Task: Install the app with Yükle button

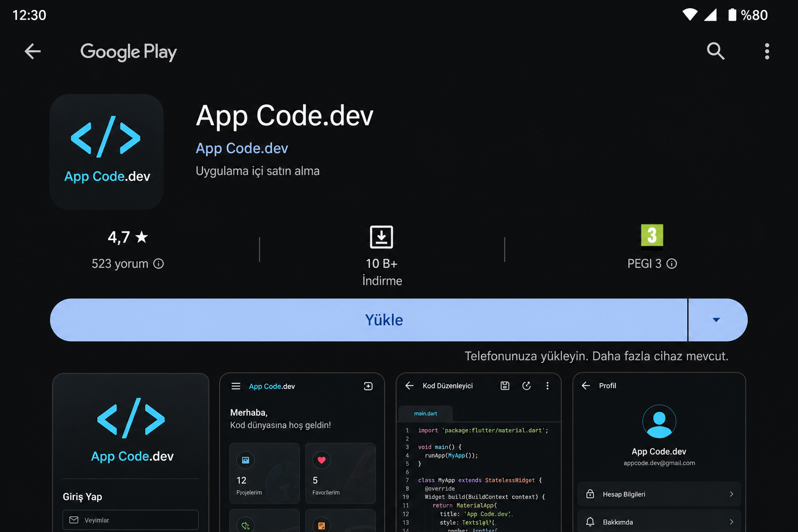Action: tap(368, 320)
